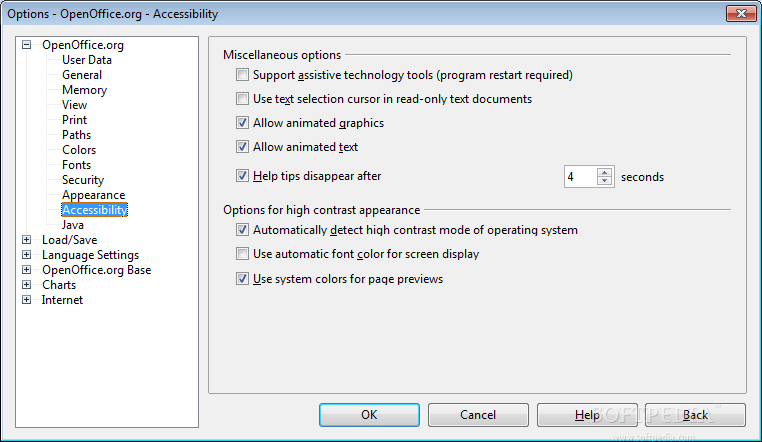Increase help tips seconds with up arrow

604,172
